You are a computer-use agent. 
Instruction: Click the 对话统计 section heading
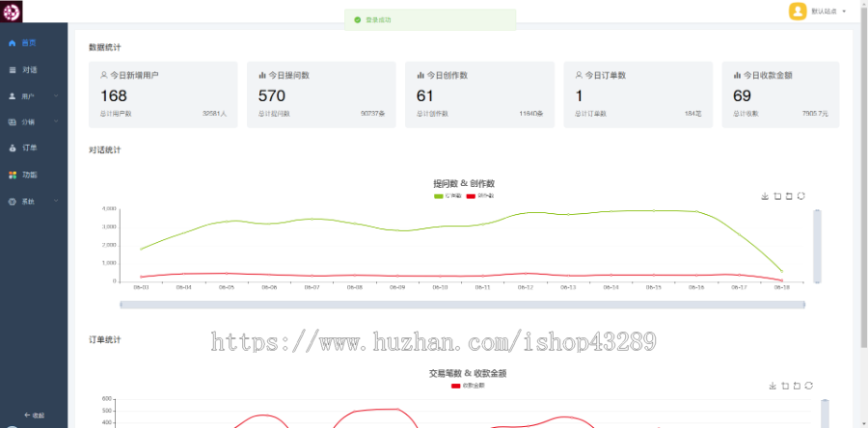(104, 149)
